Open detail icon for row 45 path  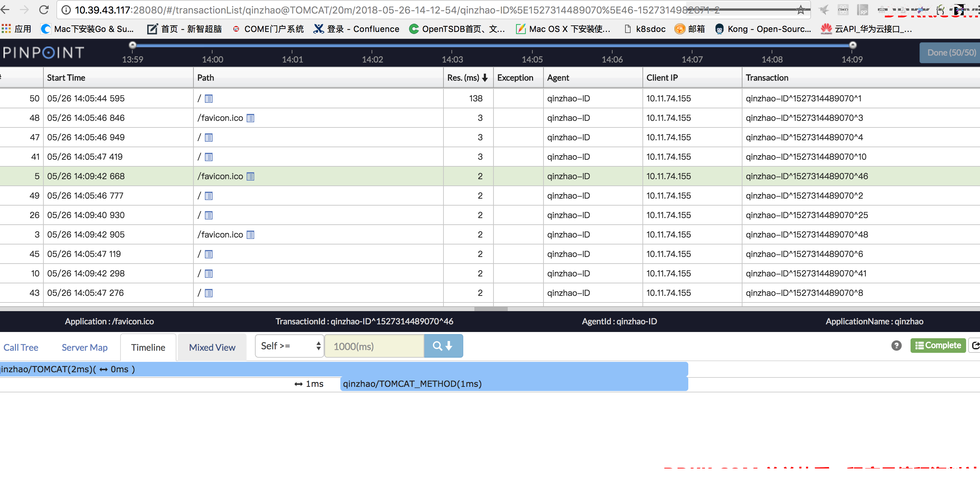208,254
